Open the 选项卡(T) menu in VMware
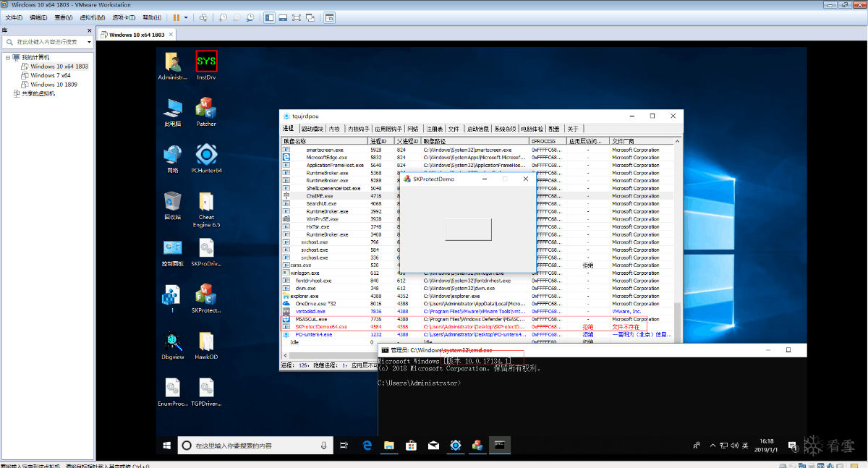Image resolution: width=868 pixels, height=468 pixels. 123,17
